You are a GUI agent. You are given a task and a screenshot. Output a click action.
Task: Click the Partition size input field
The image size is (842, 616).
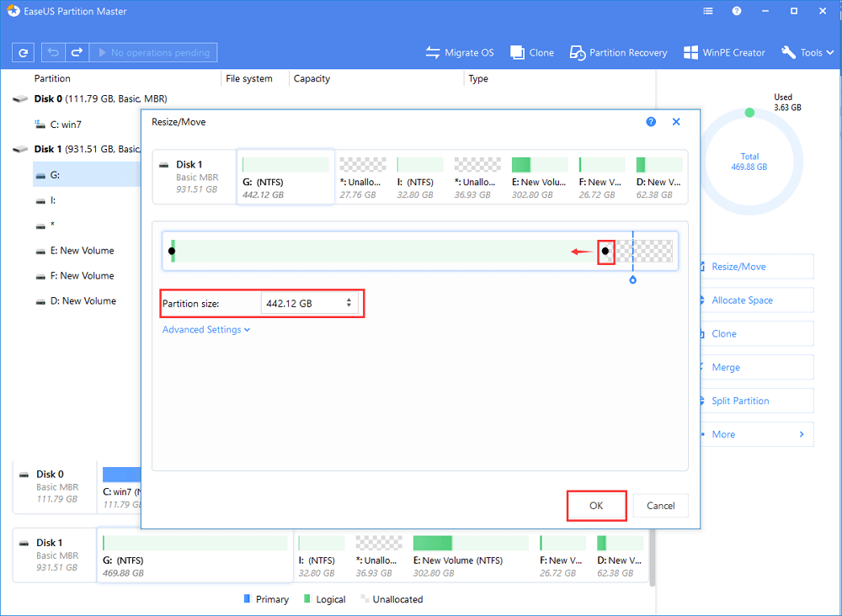tap(309, 304)
